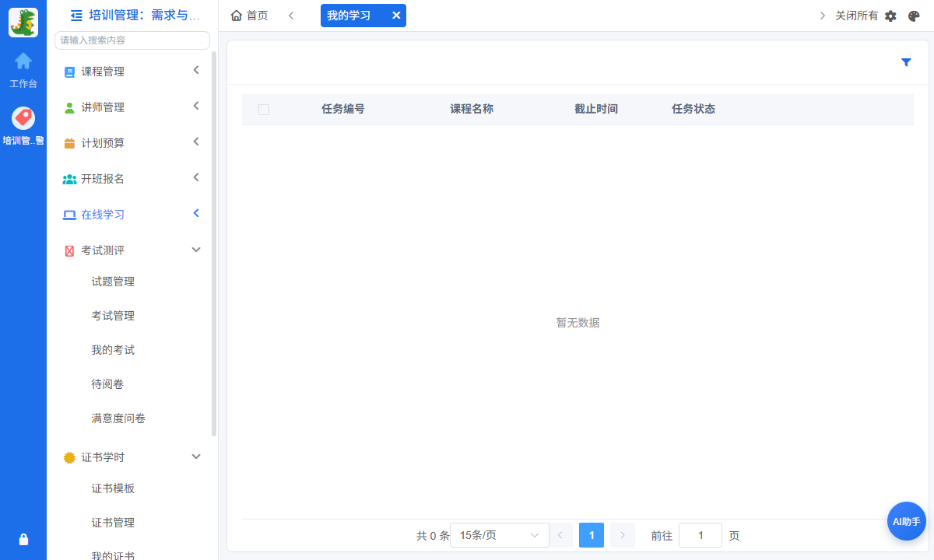Image resolution: width=934 pixels, height=560 pixels.
Task: Click the 讲师管理 person icon
Action: [x=69, y=107]
